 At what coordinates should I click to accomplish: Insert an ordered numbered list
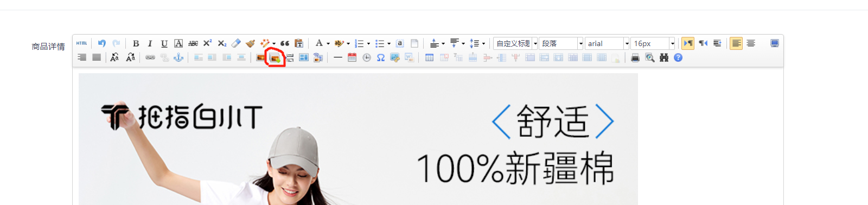(359, 43)
